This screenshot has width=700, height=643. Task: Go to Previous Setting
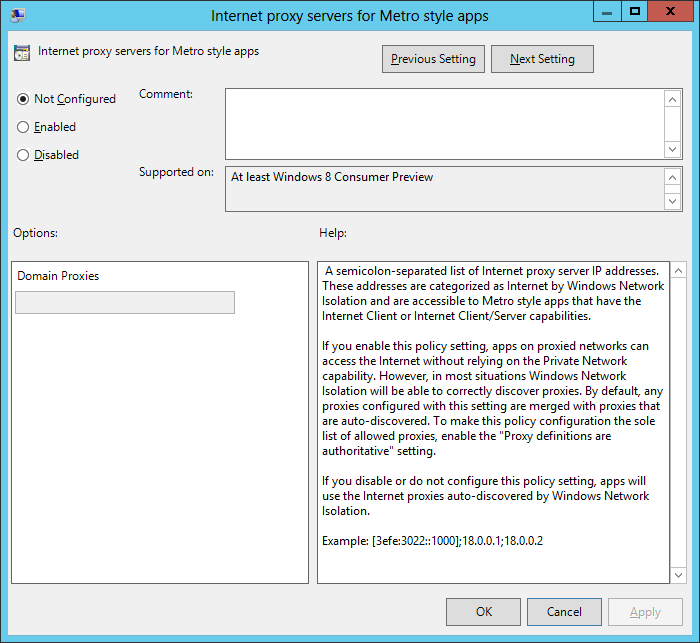pos(433,59)
